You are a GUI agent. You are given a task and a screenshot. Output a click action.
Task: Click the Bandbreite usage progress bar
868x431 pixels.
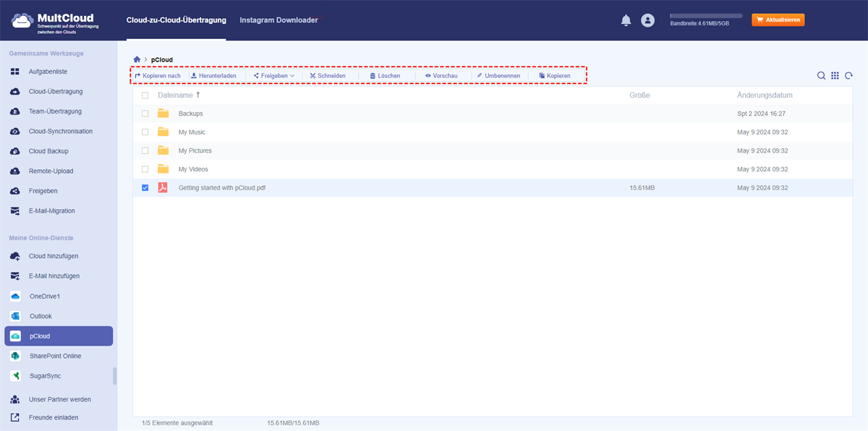(x=706, y=15)
